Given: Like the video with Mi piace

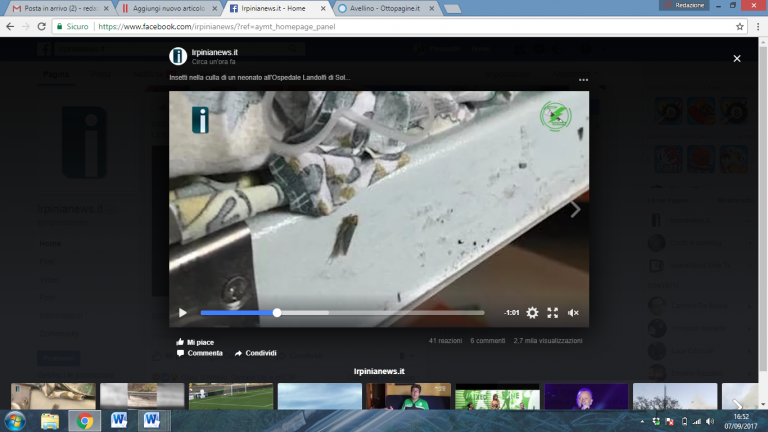Looking at the screenshot, I should tap(195, 342).
